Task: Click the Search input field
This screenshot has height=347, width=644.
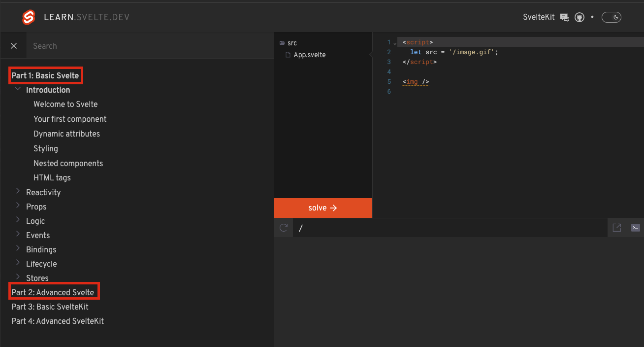Action: pyautogui.click(x=150, y=46)
